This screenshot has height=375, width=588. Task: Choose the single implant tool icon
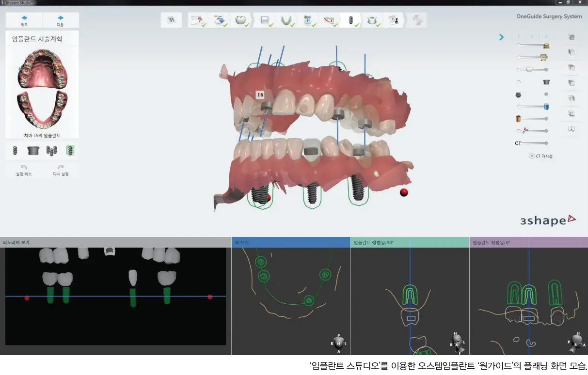(x=15, y=151)
